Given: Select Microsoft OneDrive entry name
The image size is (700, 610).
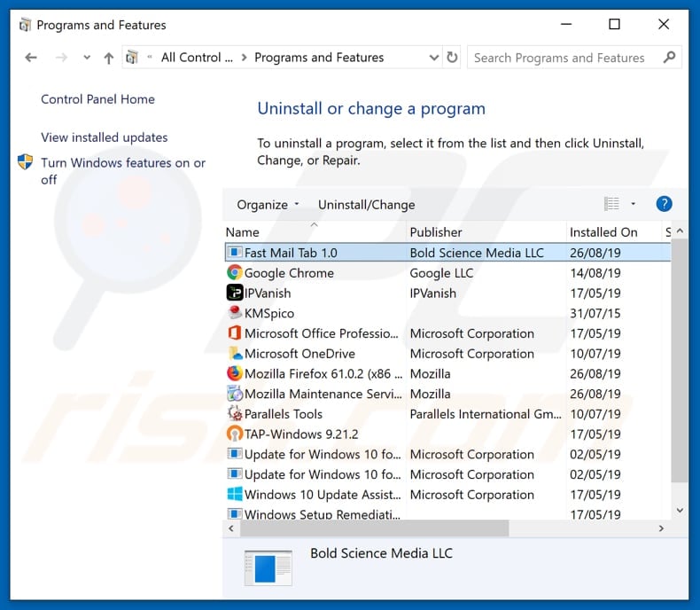Looking at the screenshot, I should 299,353.
